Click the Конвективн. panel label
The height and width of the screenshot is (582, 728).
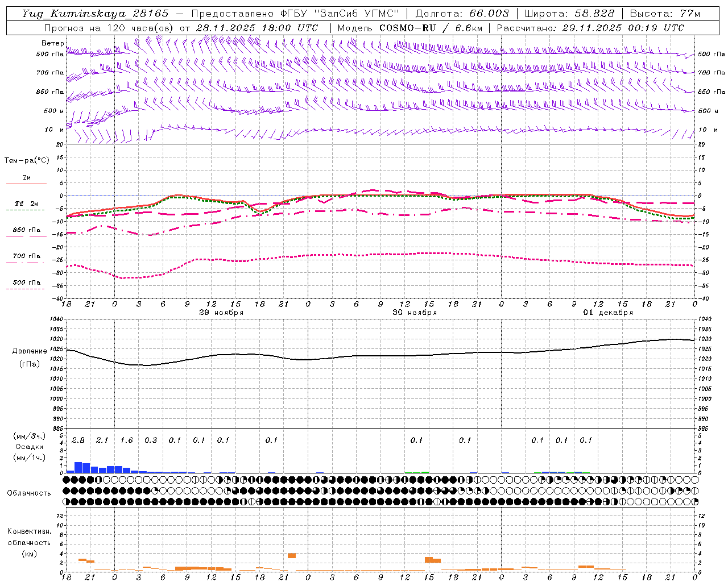[29, 531]
